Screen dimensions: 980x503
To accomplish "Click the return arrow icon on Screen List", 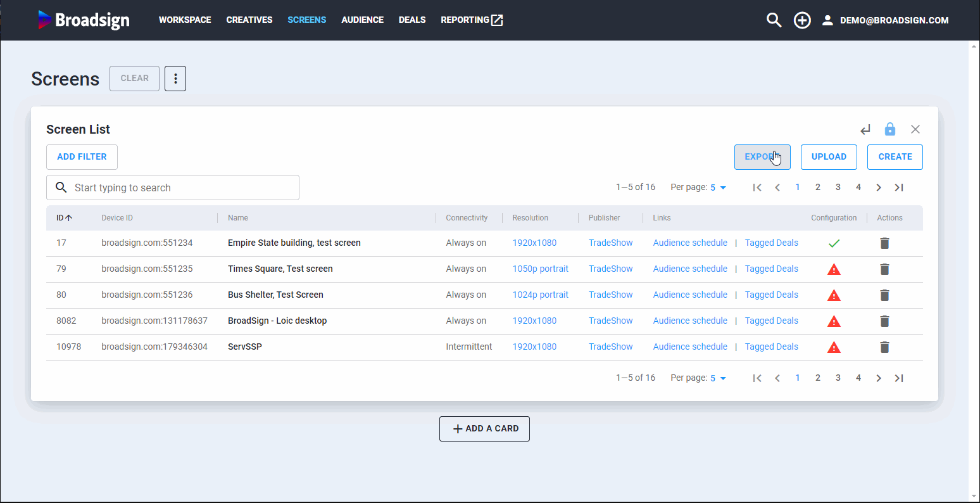I will coord(865,130).
